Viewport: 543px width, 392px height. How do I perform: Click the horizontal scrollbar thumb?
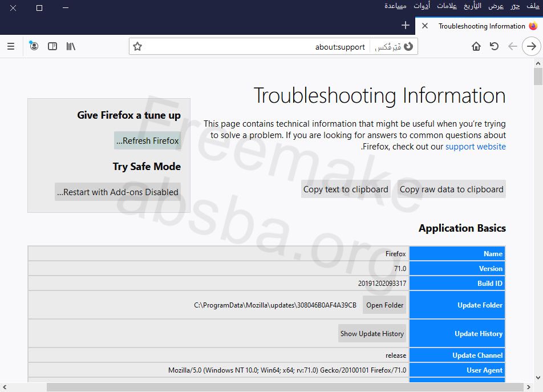285,387
